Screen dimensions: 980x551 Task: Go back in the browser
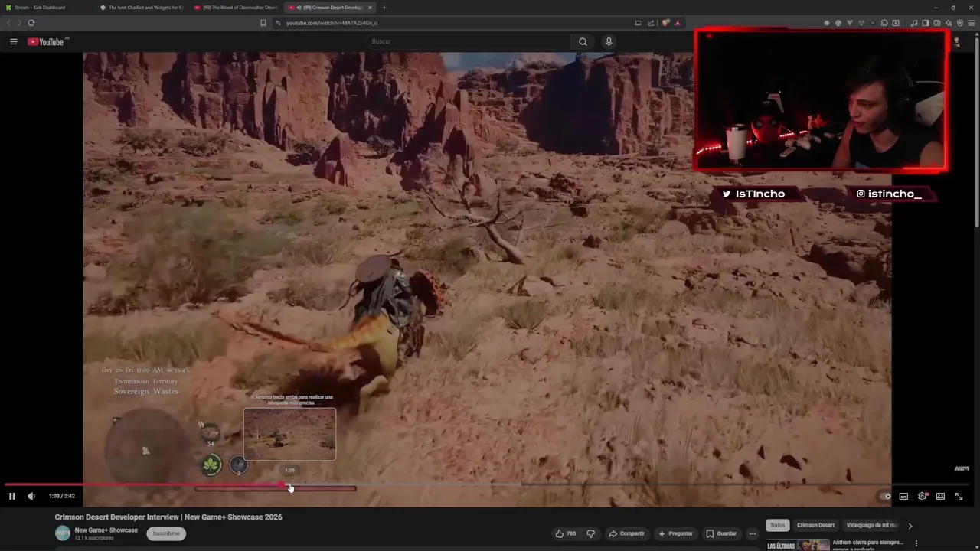(8, 23)
